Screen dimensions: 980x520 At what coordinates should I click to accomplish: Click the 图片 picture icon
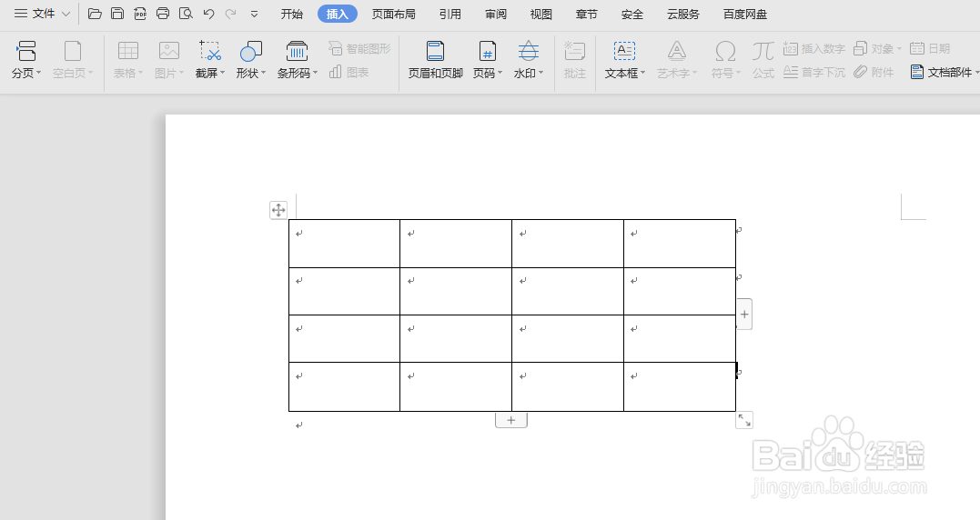tap(169, 60)
